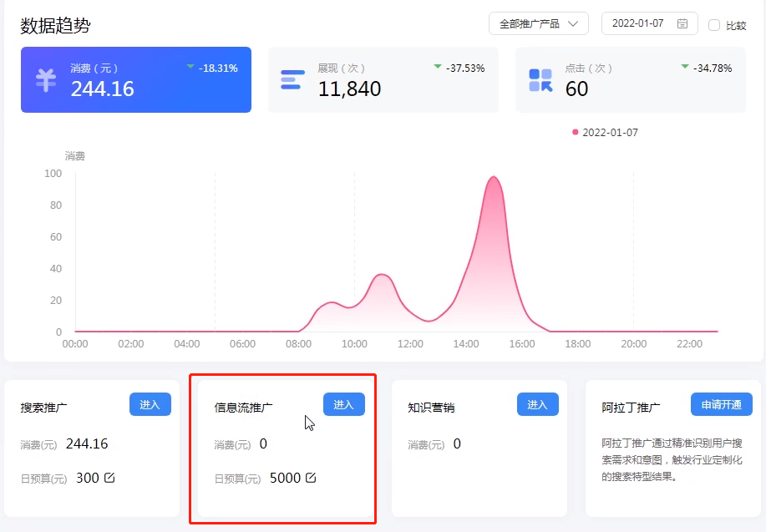Click the 知识营销 card title
766x532 pixels.
pos(431,408)
